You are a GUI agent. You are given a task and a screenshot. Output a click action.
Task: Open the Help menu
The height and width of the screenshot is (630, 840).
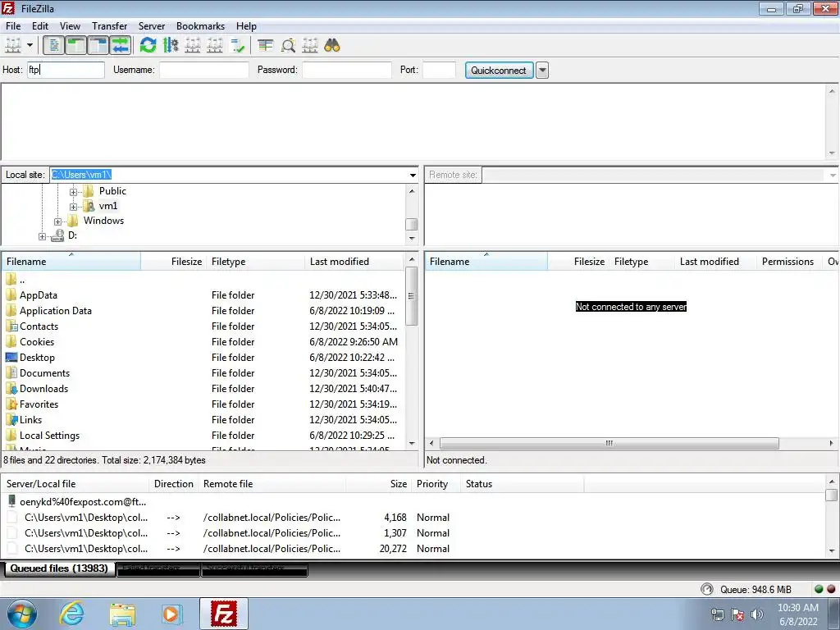(246, 26)
